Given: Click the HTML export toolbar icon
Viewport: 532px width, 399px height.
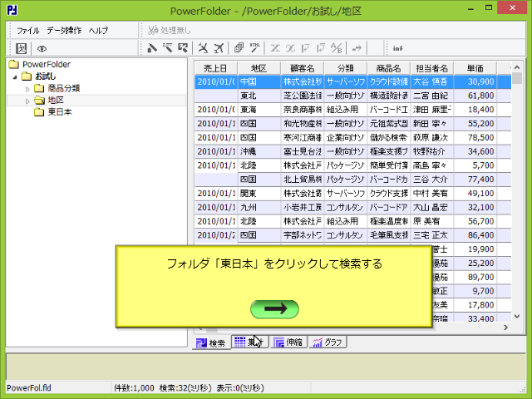Looking at the screenshot, I should click(x=254, y=48).
